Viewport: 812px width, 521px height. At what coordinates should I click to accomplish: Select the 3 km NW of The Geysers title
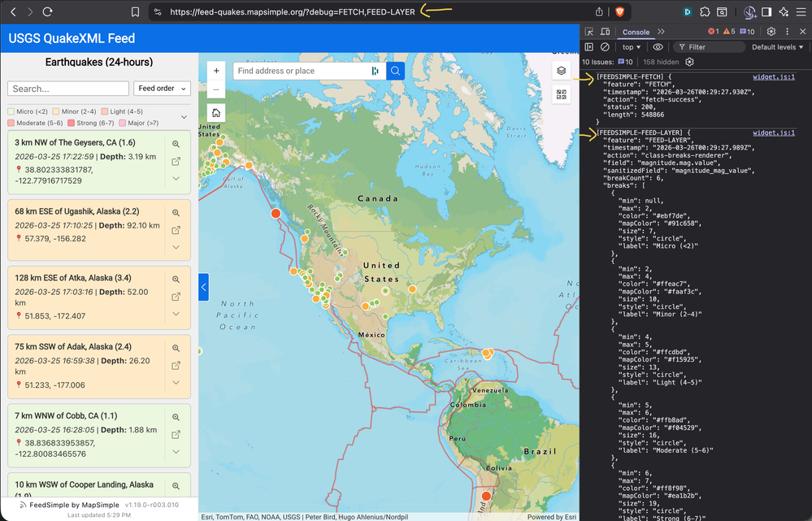(75, 142)
